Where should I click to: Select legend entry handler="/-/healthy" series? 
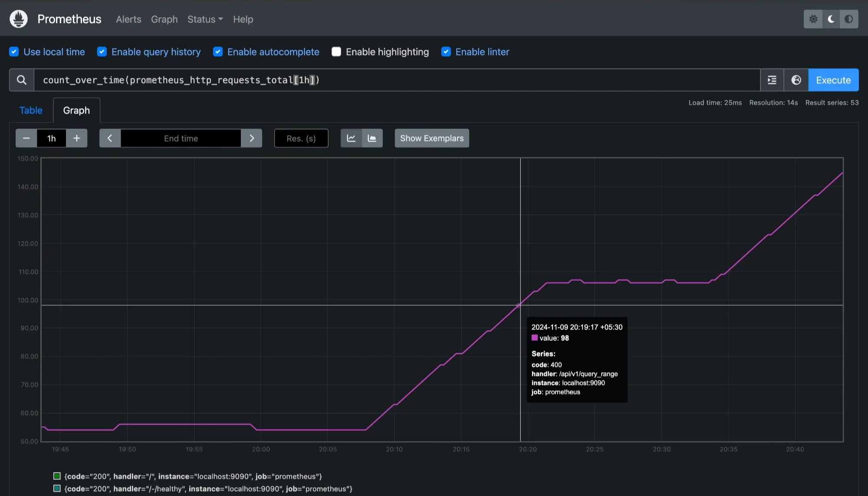click(x=208, y=489)
